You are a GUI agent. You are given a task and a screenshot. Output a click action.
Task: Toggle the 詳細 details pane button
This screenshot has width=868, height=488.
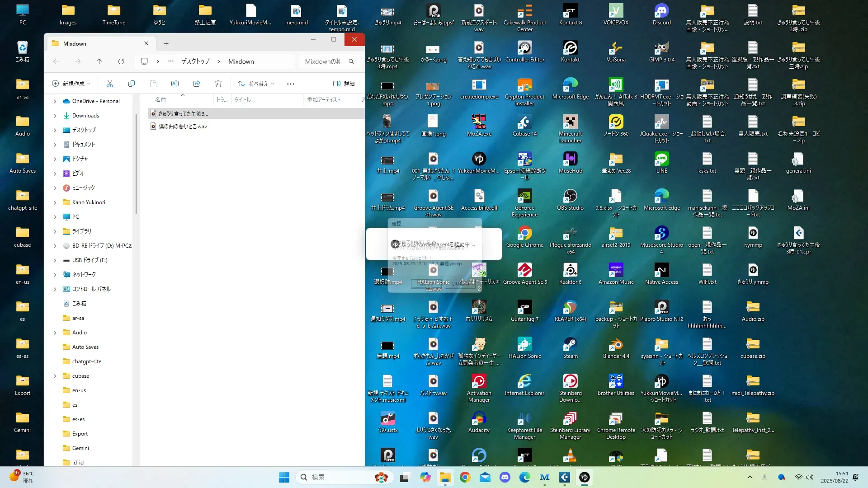(344, 84)
